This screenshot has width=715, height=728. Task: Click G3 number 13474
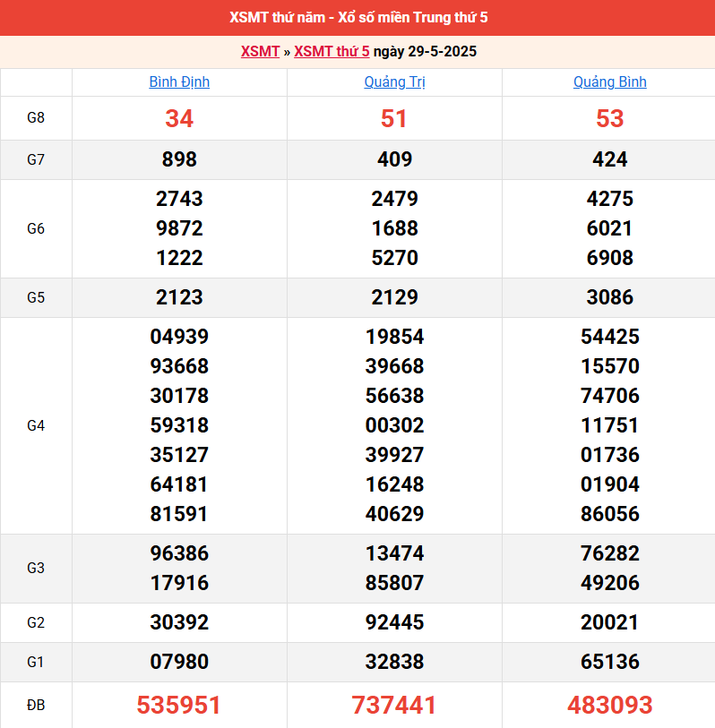point(394,554)
